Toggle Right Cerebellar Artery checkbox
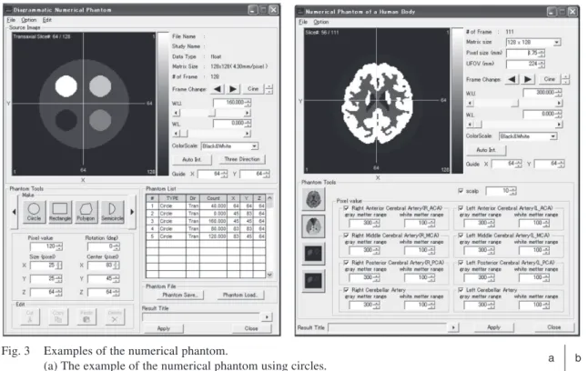 346,290
